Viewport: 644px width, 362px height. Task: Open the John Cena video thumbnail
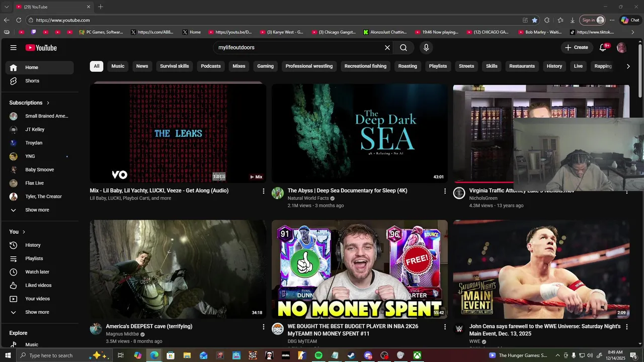tap(541, 269)
